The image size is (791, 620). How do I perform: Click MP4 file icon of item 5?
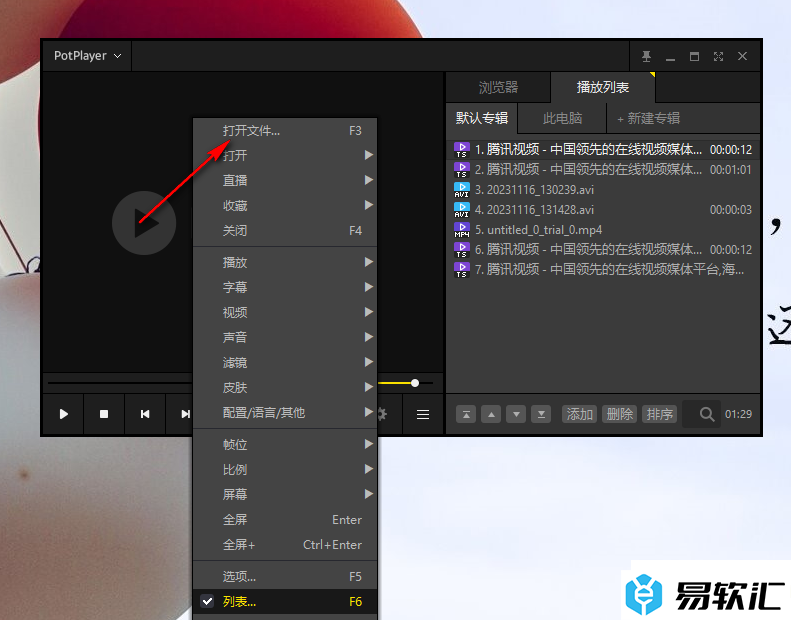(462, 230)
